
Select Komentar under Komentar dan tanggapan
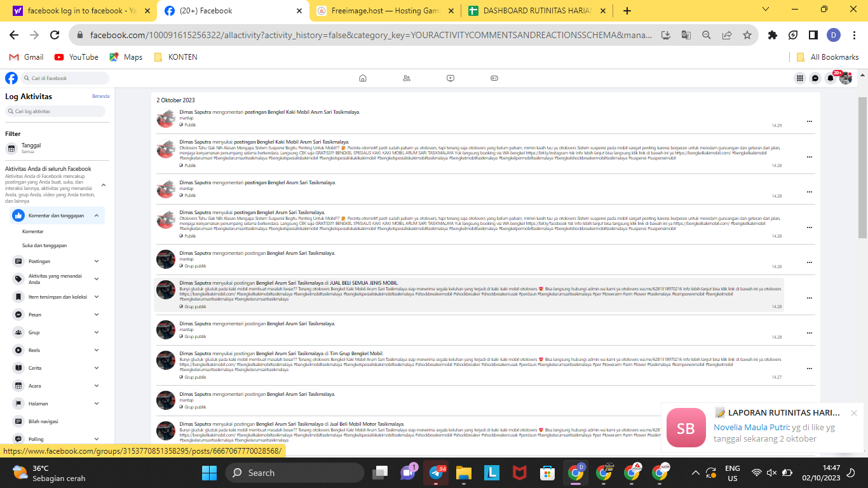pyautogui.click(x=33, y=231)
